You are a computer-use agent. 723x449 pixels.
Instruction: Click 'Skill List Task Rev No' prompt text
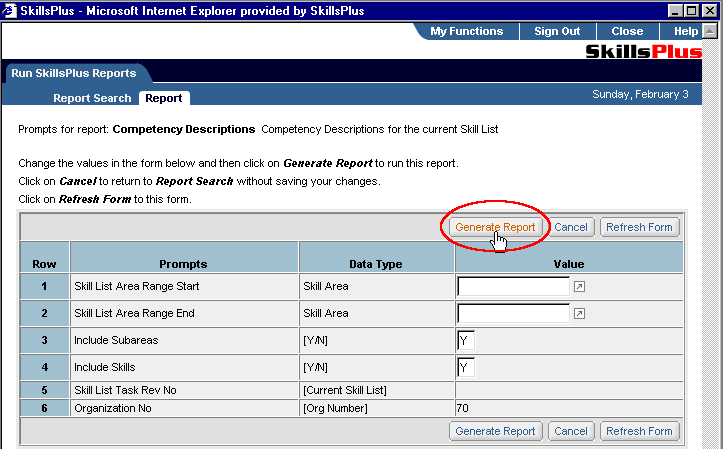(x=125, y=390)
